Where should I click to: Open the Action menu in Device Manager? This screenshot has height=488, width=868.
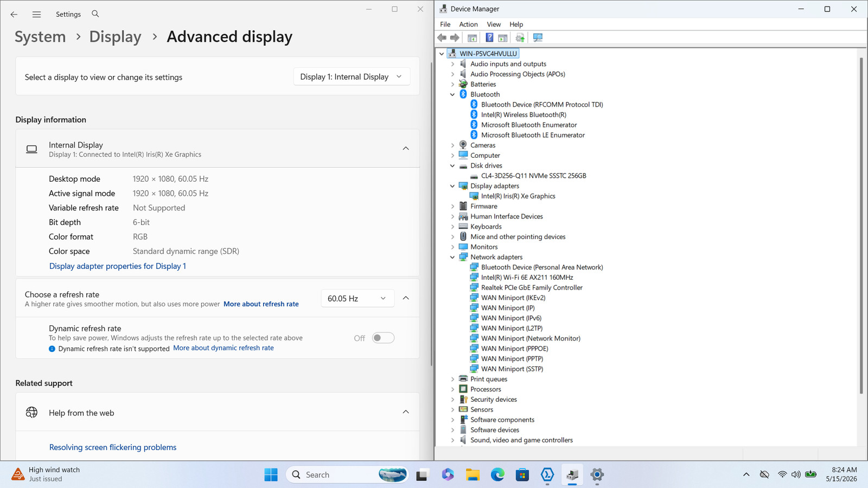(x=468, y=24)
